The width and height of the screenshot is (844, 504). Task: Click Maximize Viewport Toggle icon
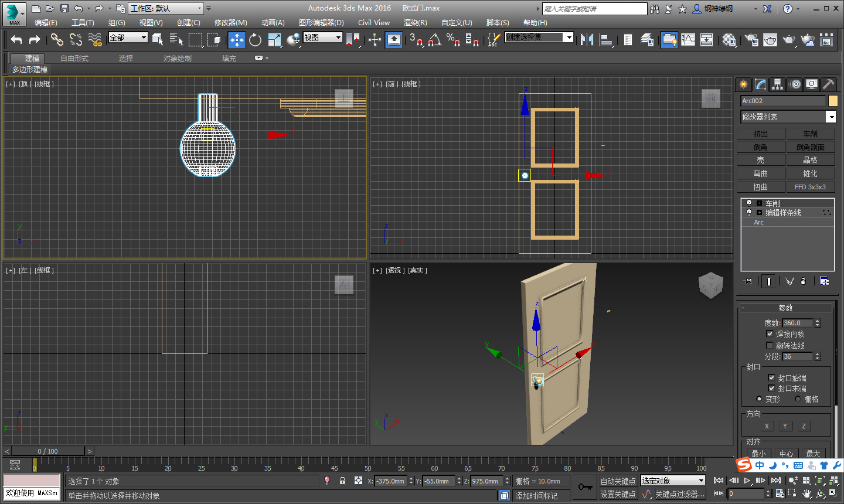832,493
